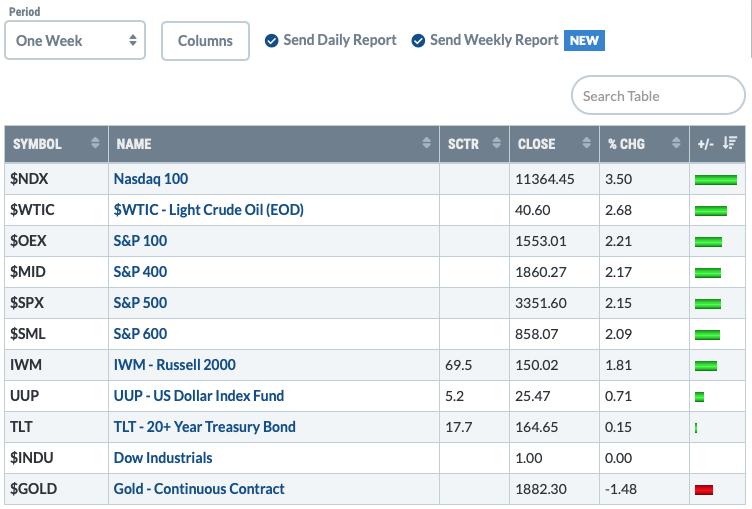The height and width of the screenshot is (509, 752).
Task: Open Gold - Continuous Contract link
Action: click(x=199, y=489)
